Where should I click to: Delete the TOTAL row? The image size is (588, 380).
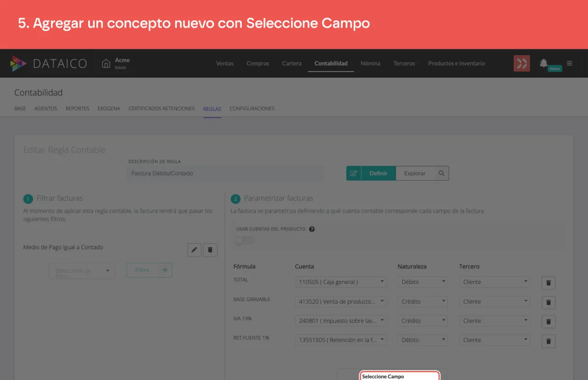coord(548,283)
